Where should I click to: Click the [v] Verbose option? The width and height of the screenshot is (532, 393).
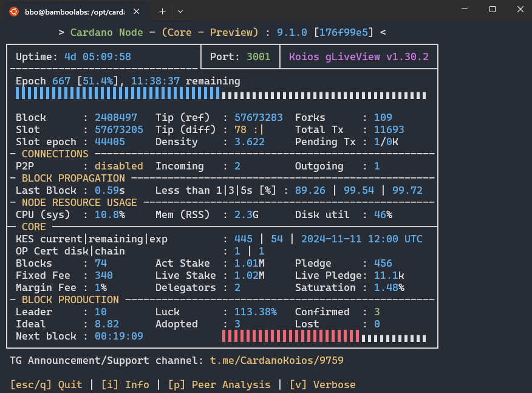coord(322,385)
